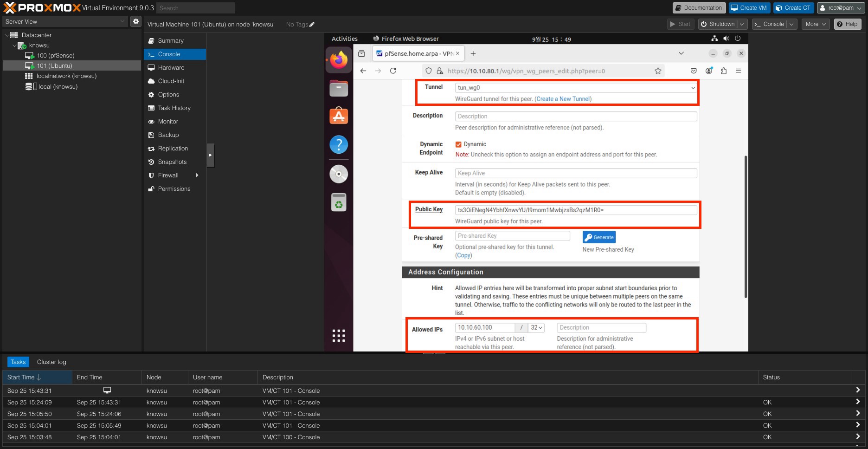868x449 pixels.
Task: Open Cloud-Init in VM menu
Action: tap(175, 81)
